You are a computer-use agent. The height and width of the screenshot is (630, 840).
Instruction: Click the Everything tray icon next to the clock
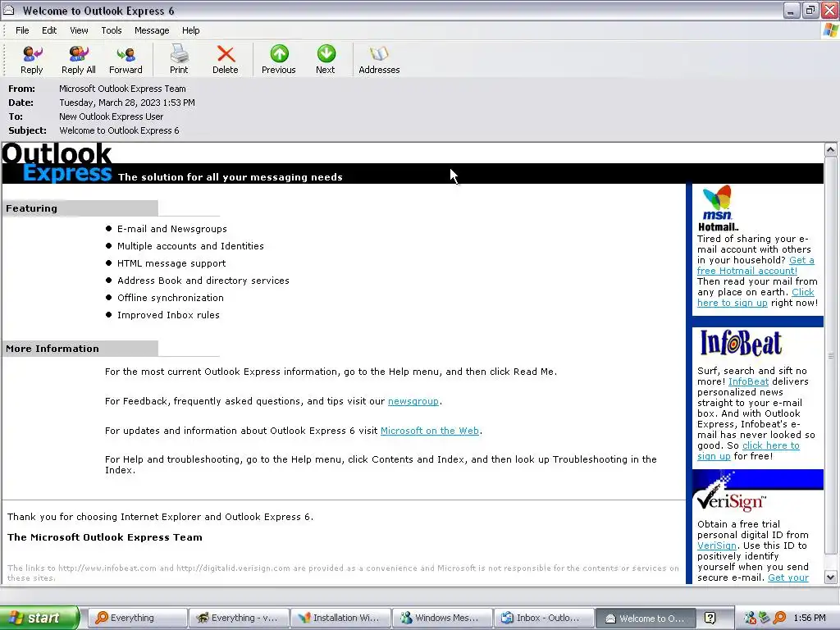[779, 618]
